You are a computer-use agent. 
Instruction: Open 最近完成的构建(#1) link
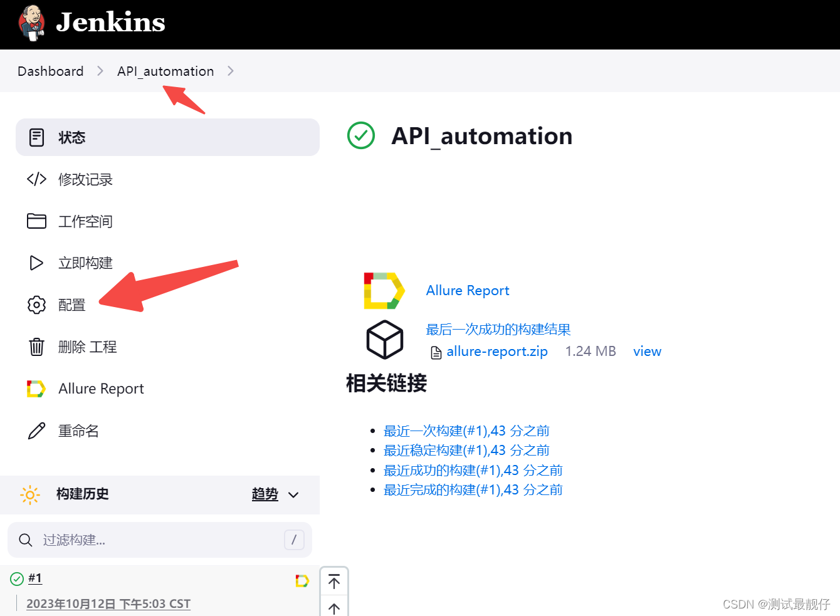[473, 489]
